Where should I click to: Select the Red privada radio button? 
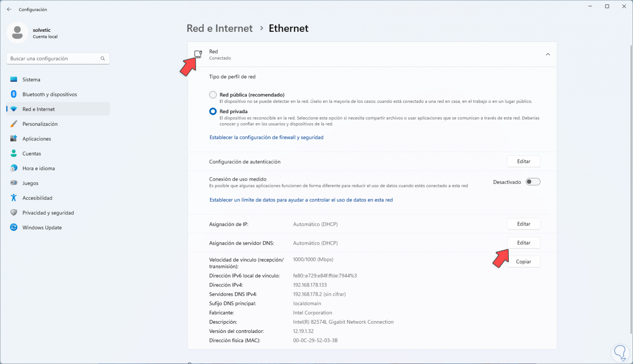[x=213, y=111]
